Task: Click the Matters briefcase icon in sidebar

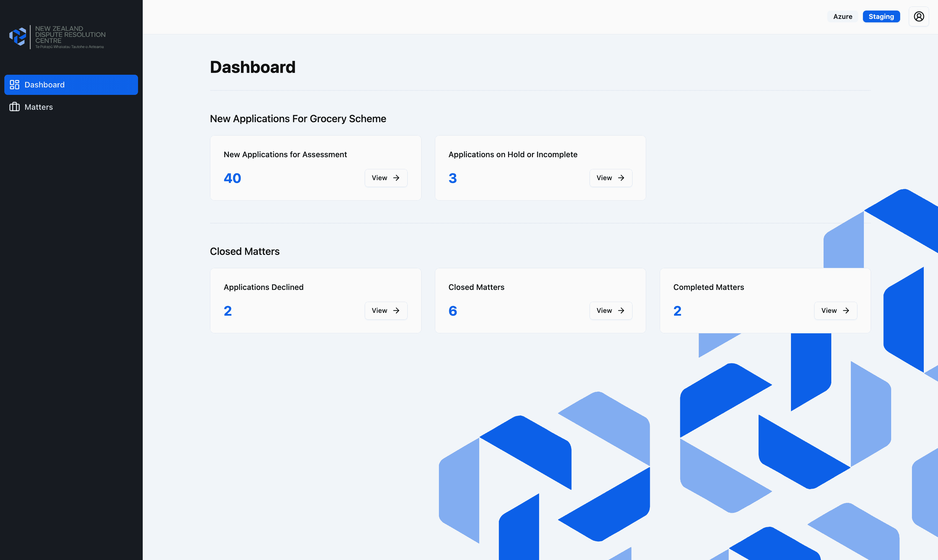Action: [14, 107]
